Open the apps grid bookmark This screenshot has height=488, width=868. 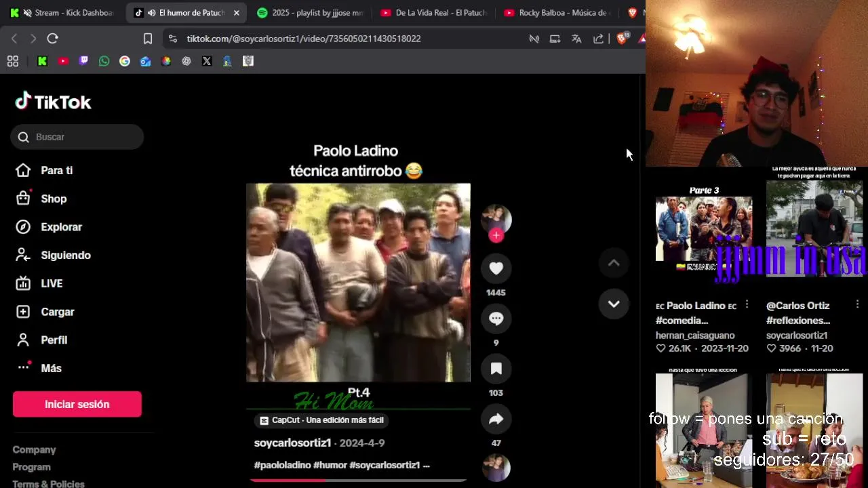12,61
